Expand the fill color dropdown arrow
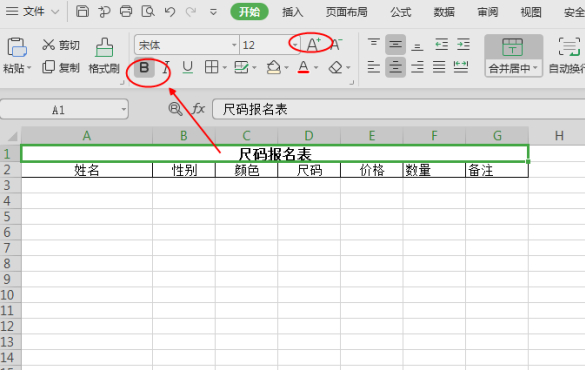 [x=287, y=68]
